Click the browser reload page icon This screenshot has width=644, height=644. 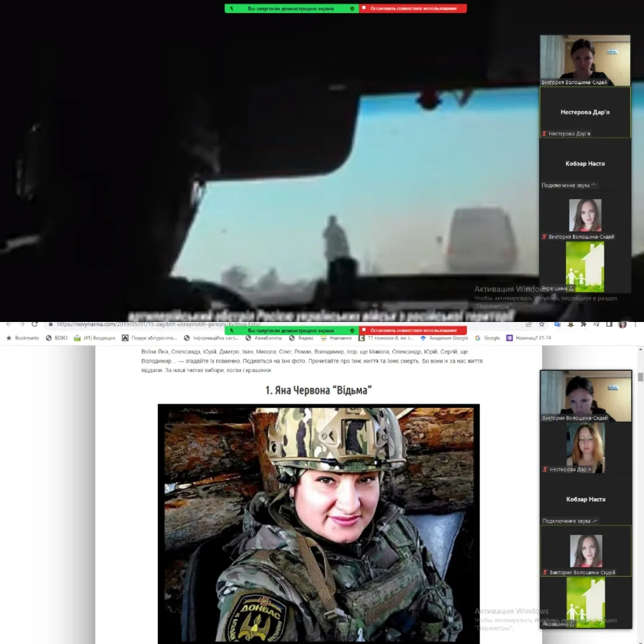(35, 324)
